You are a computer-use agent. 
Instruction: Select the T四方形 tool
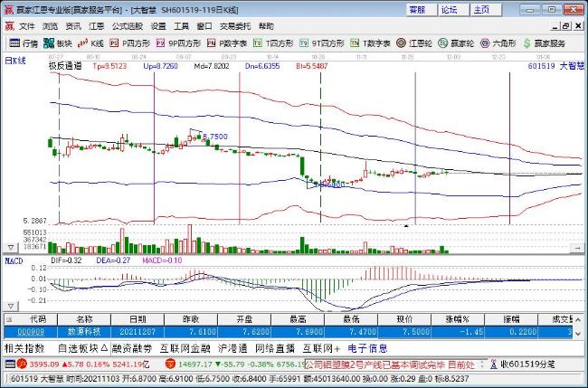(273, 43)
